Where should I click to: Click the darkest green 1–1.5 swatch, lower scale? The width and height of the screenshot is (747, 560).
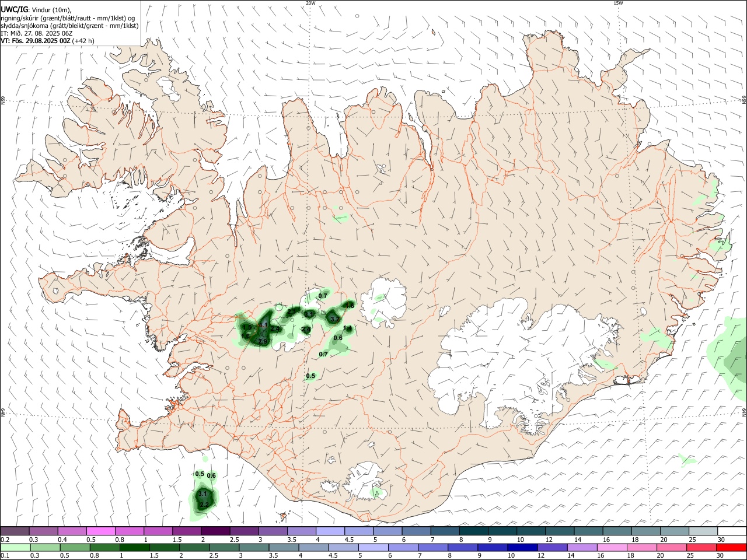134,548
